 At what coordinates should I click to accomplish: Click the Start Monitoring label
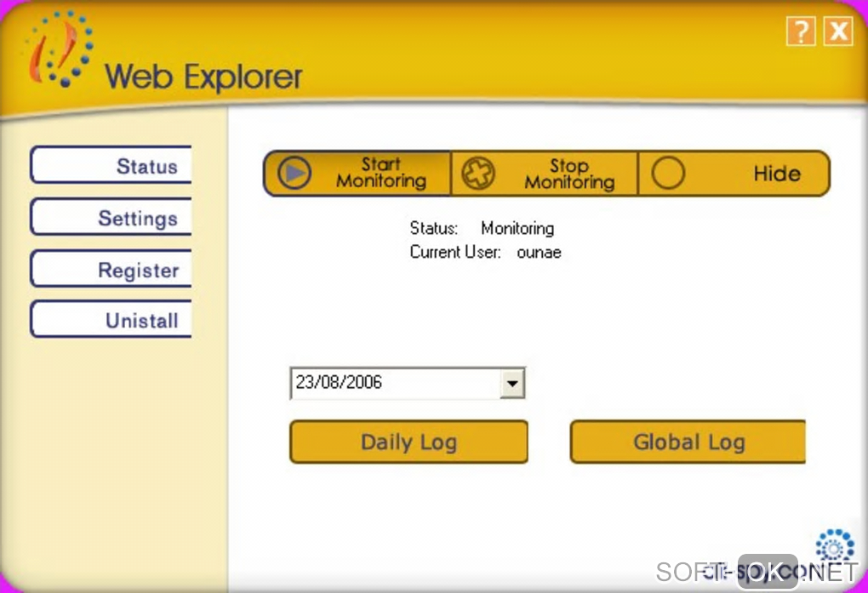coord(381,173)
